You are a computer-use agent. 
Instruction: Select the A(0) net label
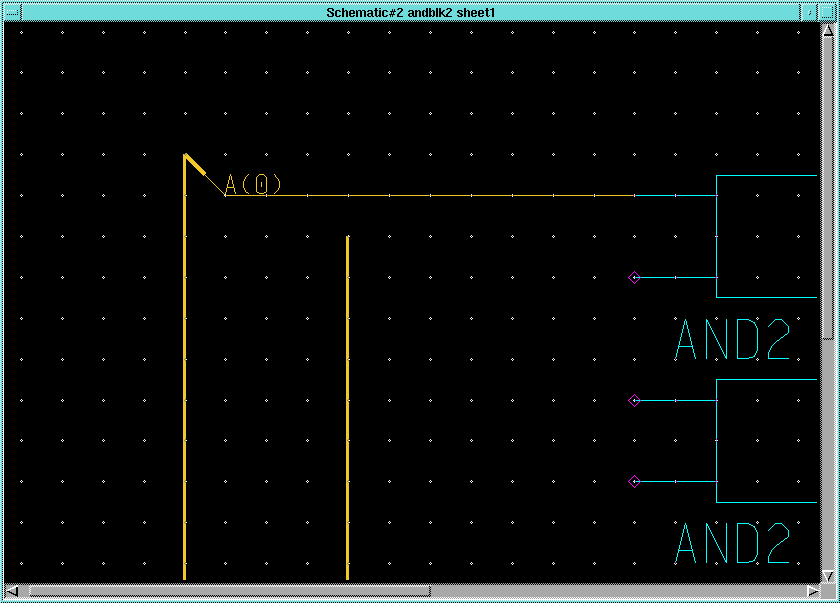[x=253, y=184]
